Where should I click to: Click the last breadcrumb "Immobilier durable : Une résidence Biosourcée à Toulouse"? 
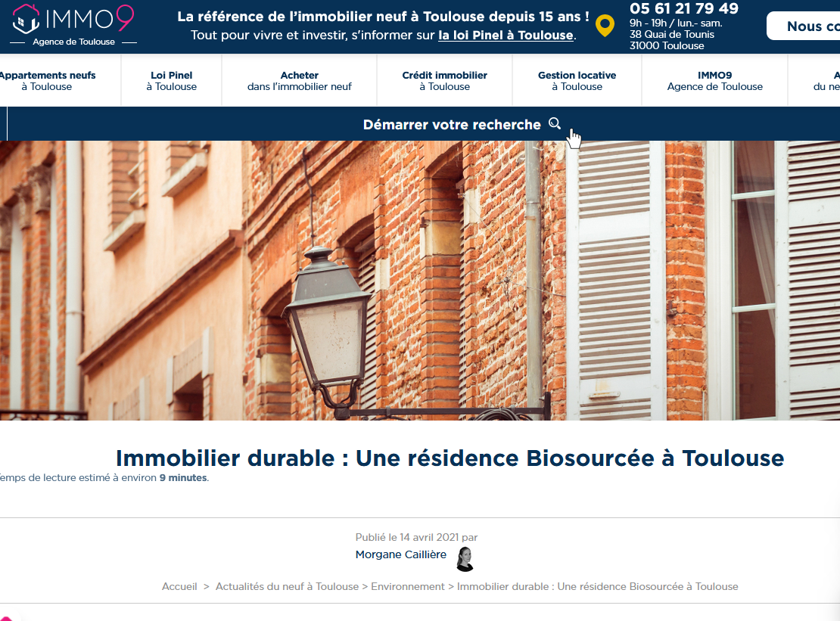[597, 586]
